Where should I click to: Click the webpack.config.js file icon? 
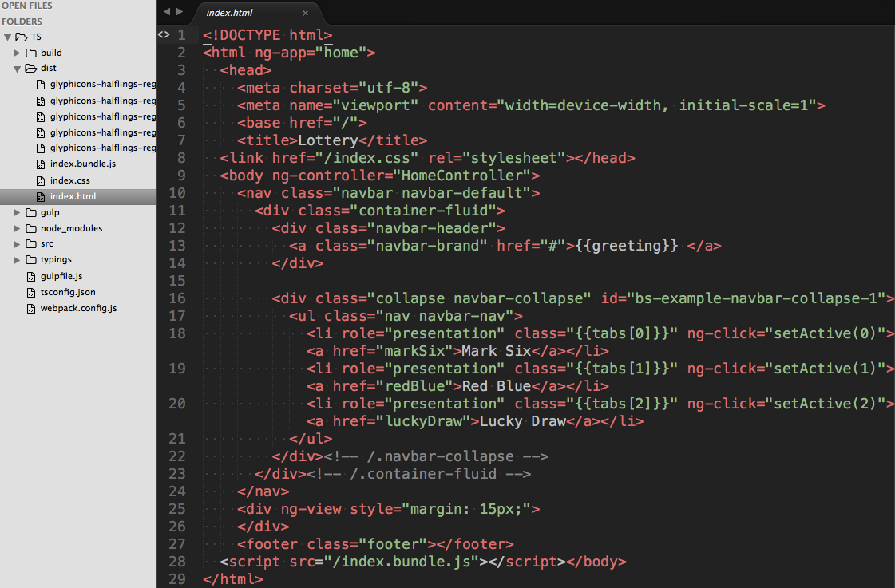(x=31, y=309)
